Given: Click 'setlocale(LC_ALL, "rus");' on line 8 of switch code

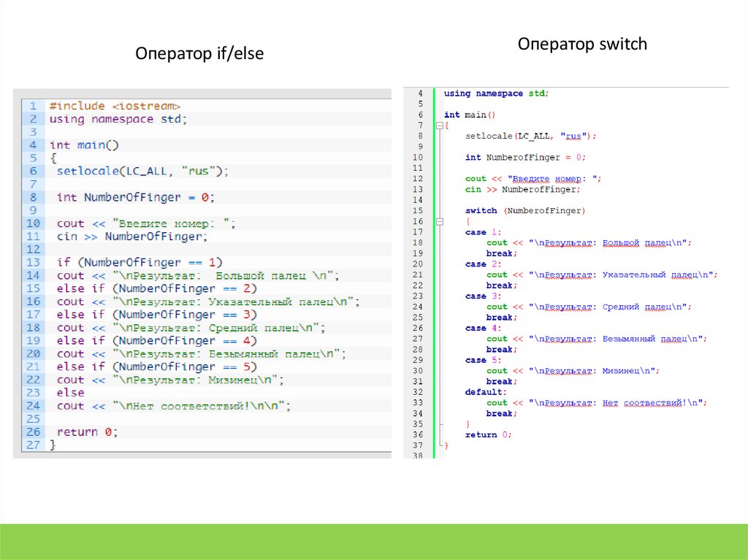Looking at the screenshot, I should point(531,137).
